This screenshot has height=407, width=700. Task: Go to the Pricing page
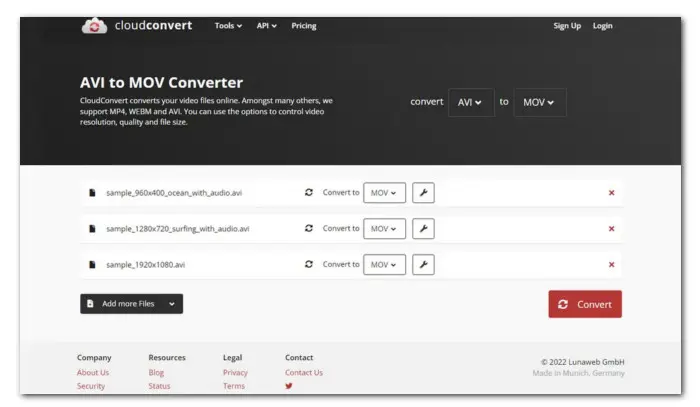(x=304, y=26)
